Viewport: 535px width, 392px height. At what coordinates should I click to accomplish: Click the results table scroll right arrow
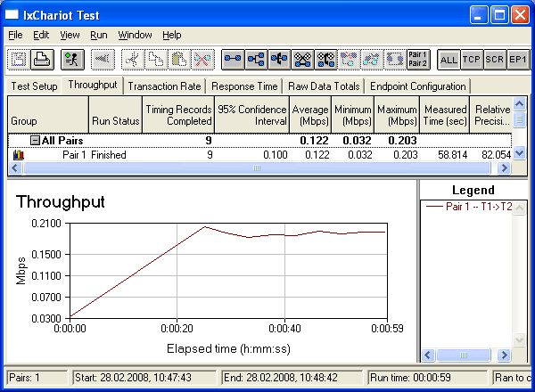(x=504, y=168)
